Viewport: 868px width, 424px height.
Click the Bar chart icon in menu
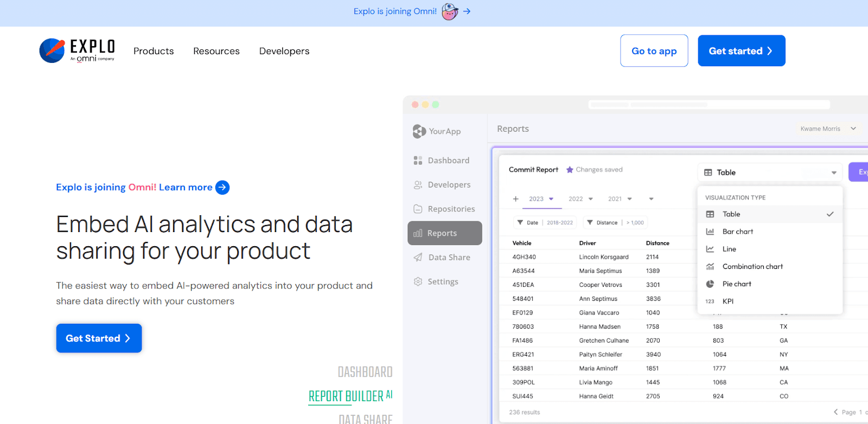[x=710, y=232]
